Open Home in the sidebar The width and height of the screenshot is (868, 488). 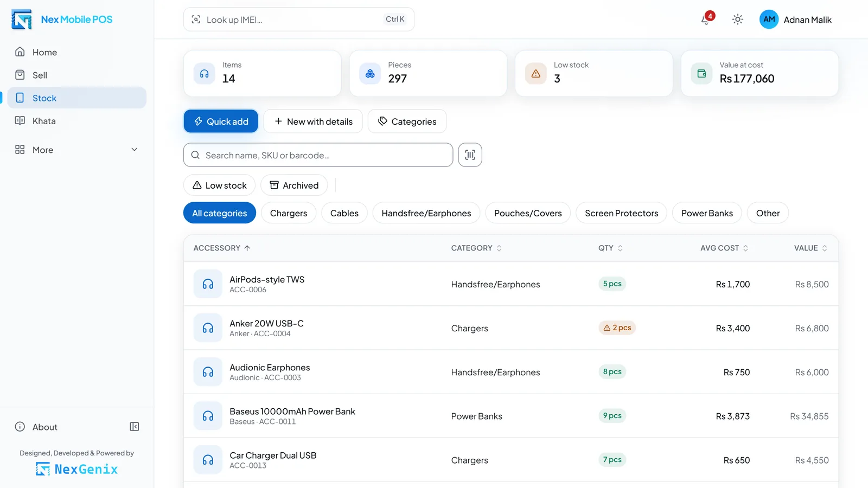pos(76,52)
